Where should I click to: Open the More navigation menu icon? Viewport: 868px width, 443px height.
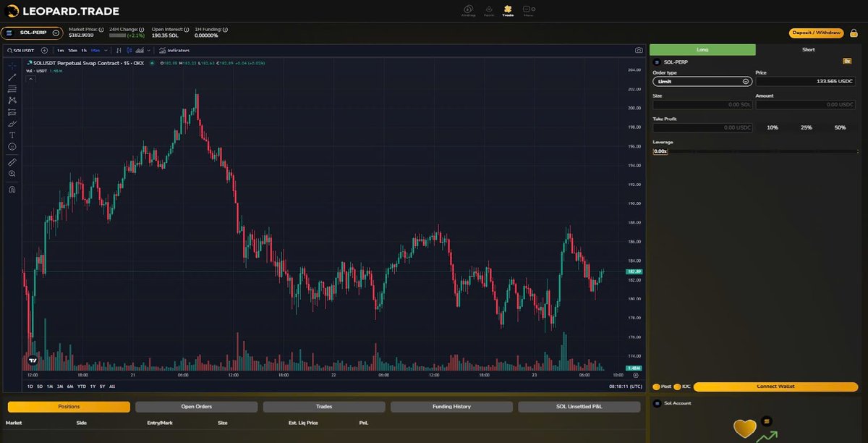[528, 10]
